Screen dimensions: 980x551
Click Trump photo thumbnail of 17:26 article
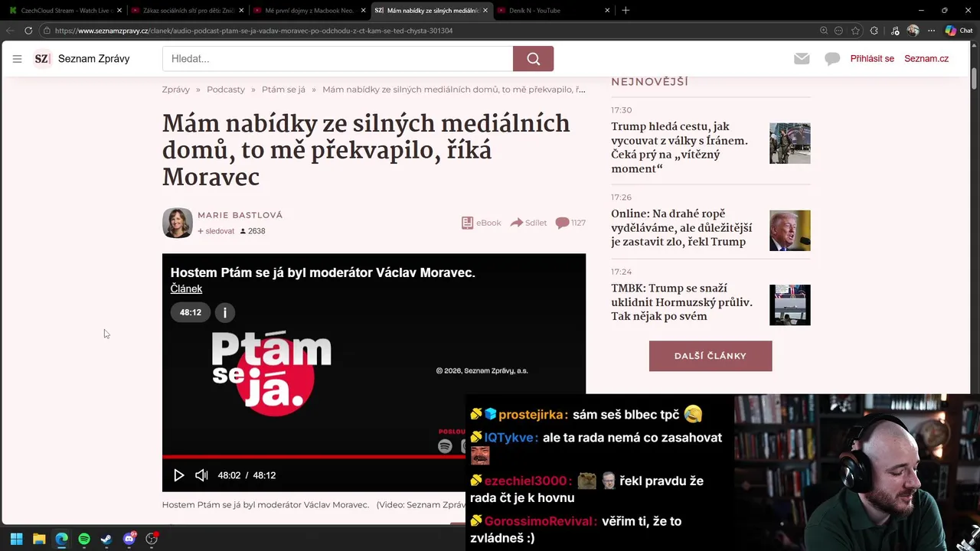[789, 230]
